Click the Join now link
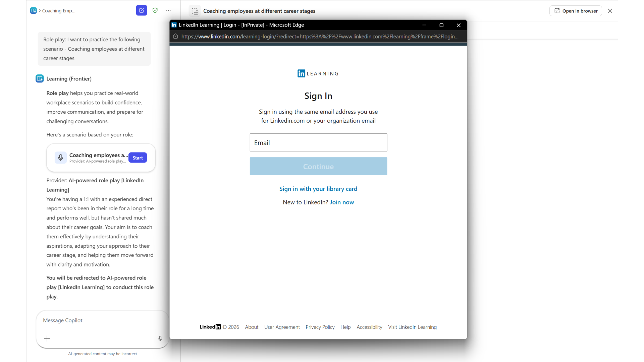This screenshot has width=644, height=362. (x=342, y=202)
